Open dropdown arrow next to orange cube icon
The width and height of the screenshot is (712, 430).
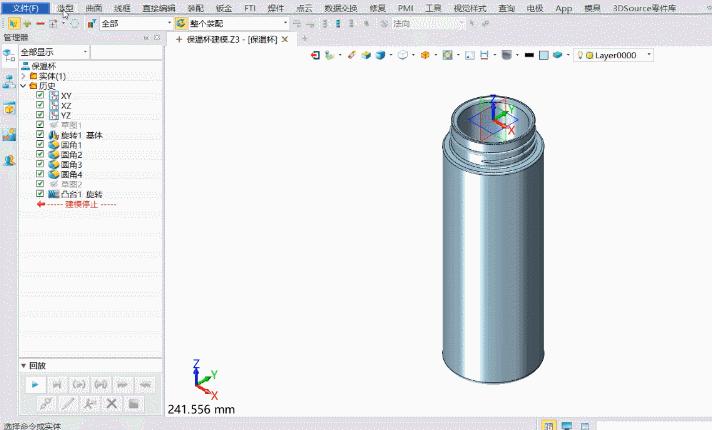point(435,55)
